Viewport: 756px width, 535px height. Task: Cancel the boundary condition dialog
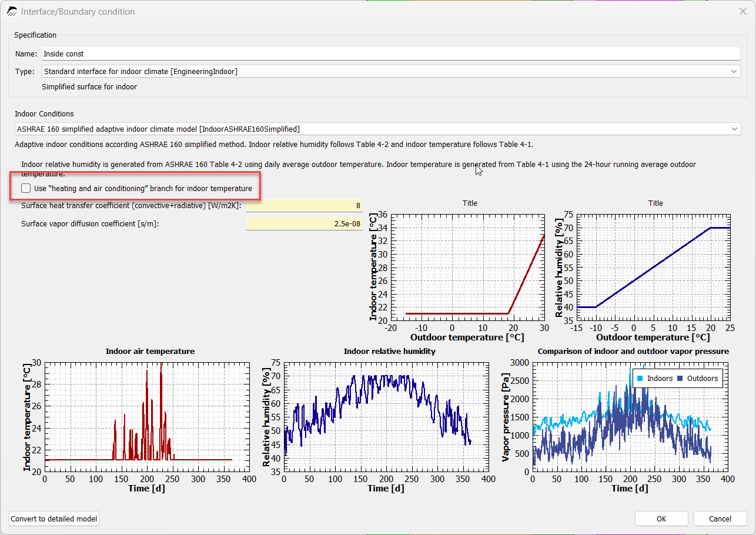click(720, 519)
